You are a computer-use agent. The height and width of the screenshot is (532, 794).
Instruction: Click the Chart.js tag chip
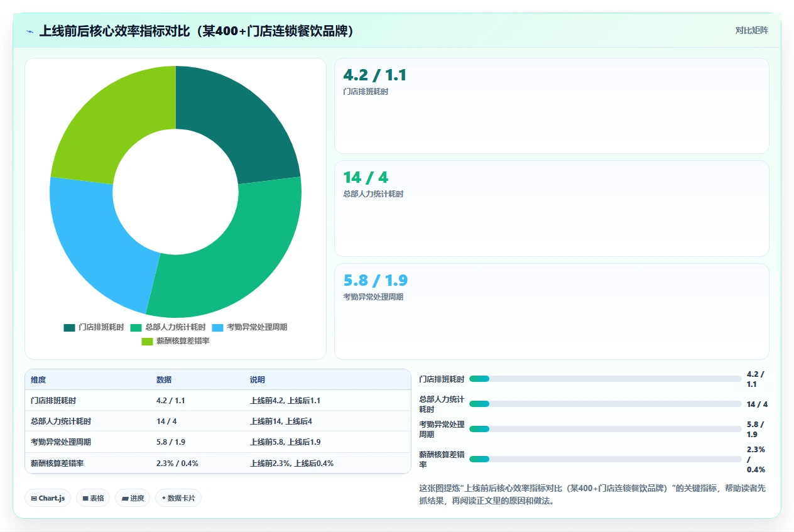point(48,498)
